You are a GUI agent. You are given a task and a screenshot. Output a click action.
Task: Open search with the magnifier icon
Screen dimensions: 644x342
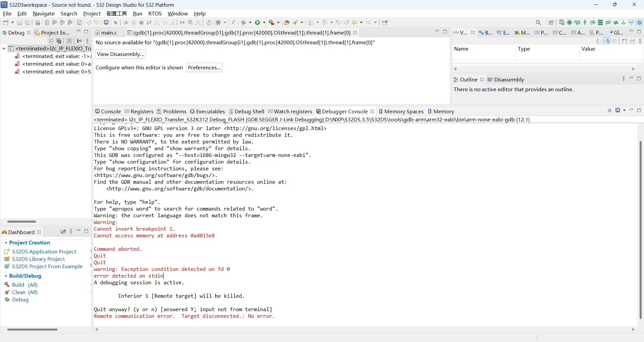click(538, 22)
